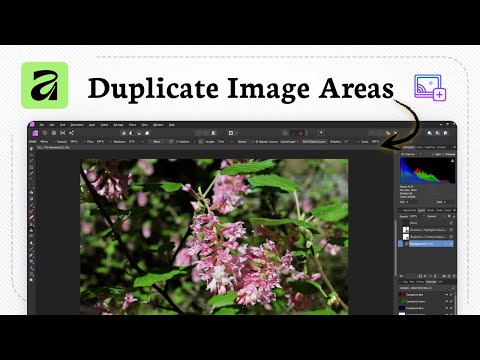
Task: Toggle visibility of Composite Red channel
Action: tap(446, 295)
